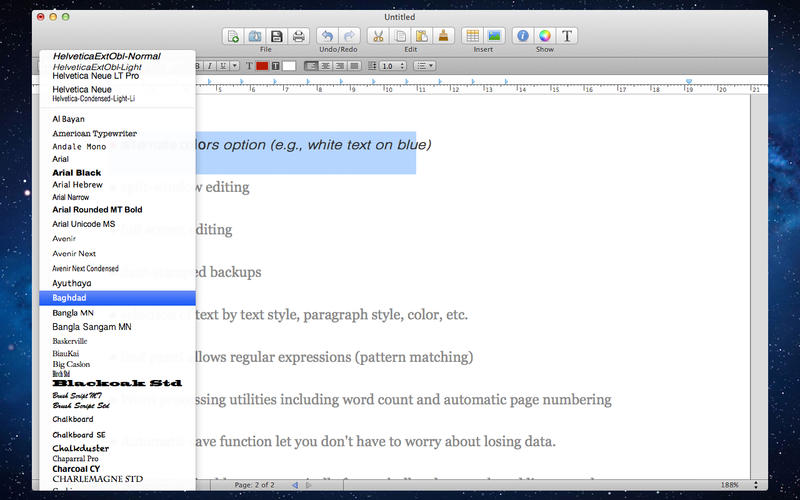Click the New Document icon

click(x=233, y=36)
